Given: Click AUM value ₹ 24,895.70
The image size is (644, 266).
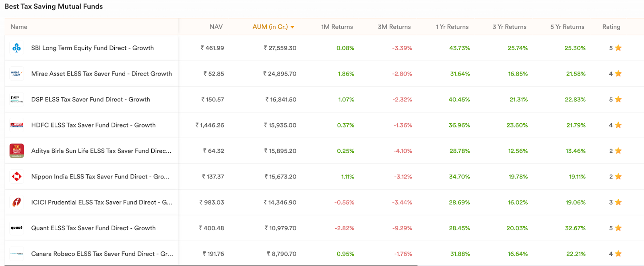Looking at the screenshot, I should coord(280,74).
